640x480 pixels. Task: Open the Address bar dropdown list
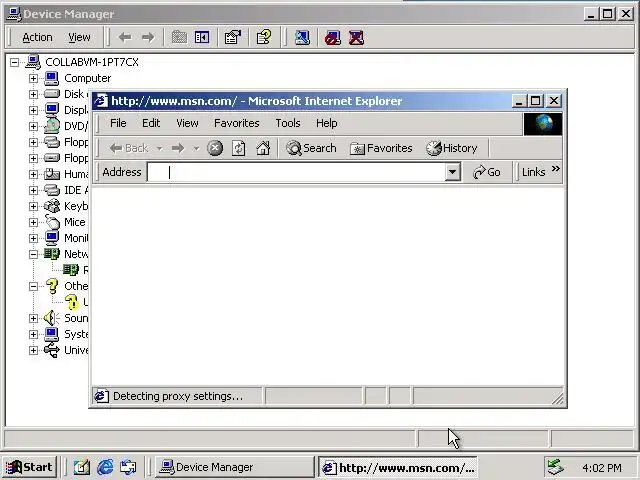pos(452,172)
